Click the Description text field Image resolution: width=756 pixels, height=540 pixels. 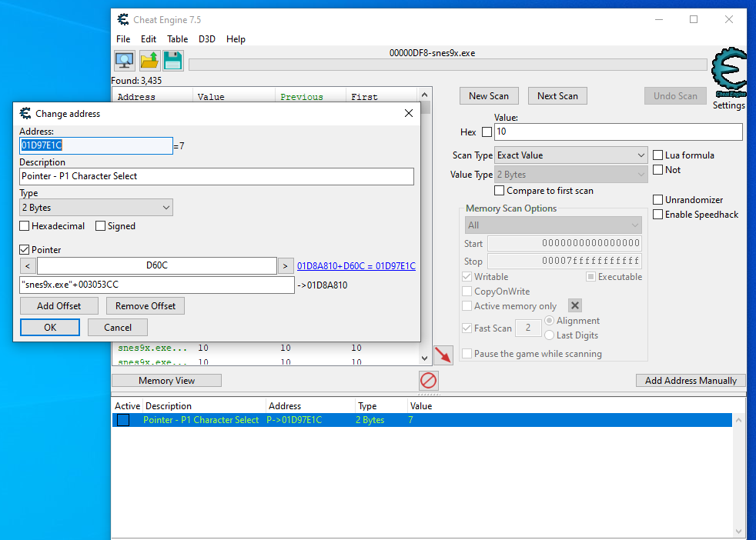click(216, 176)
